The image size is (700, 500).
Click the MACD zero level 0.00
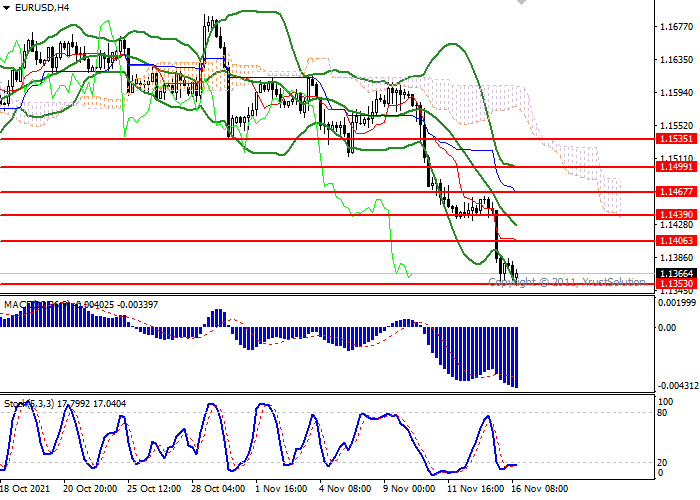(x=667, y=328)
